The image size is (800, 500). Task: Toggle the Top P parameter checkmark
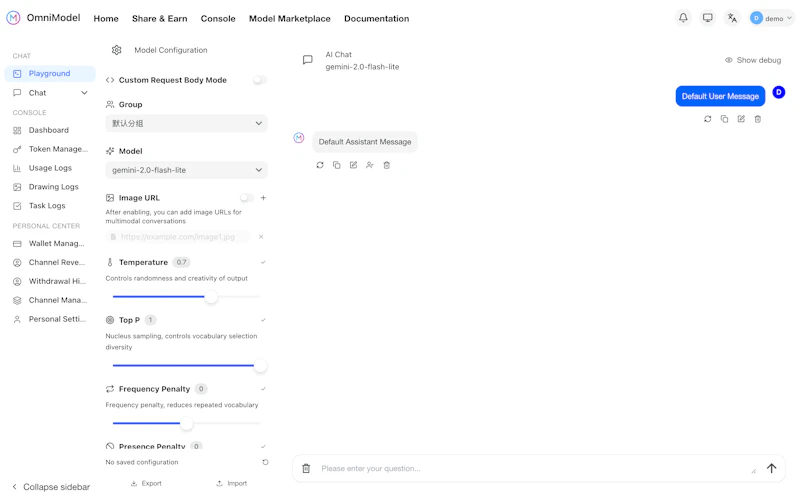pyautogui.click(x=263, y=320)
